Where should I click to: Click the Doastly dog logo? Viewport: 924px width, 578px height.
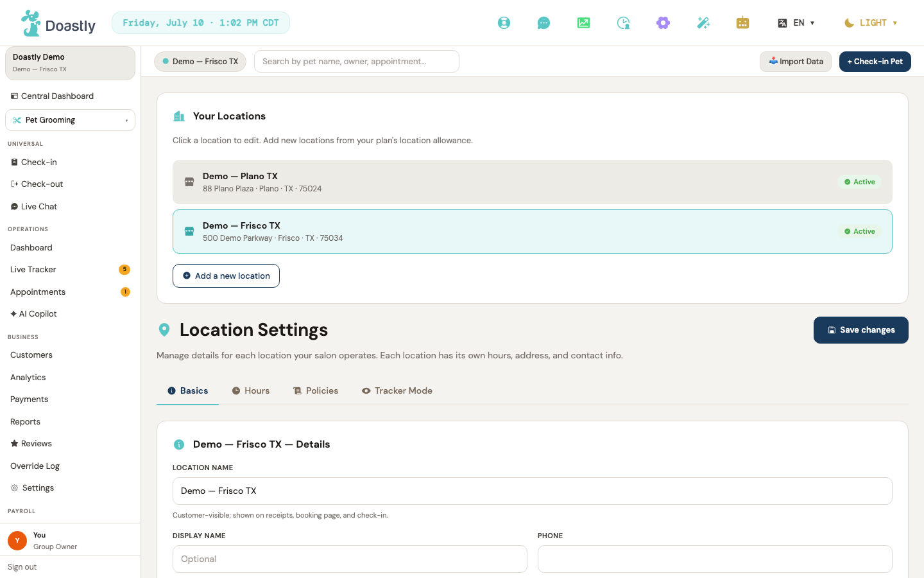point(31,23)
